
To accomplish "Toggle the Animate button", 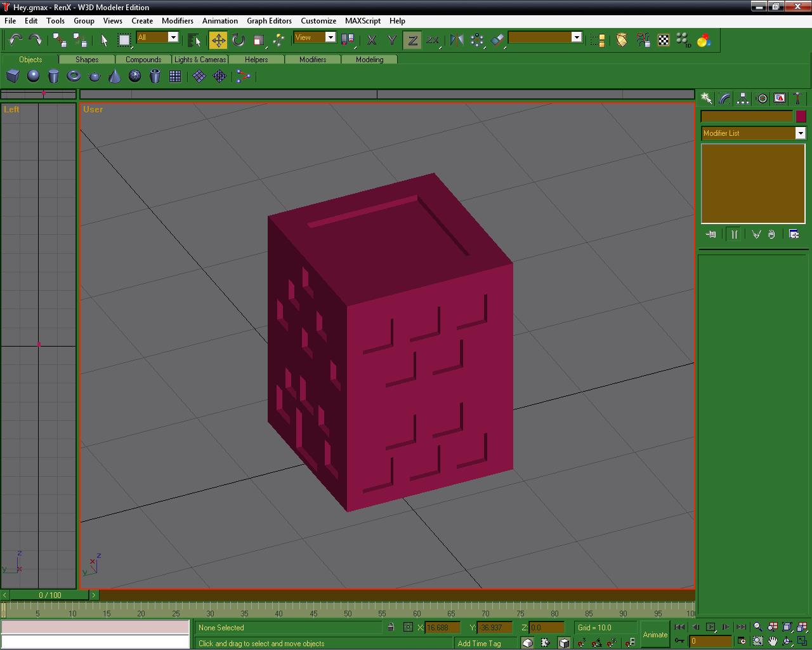I will coord(655,634).
